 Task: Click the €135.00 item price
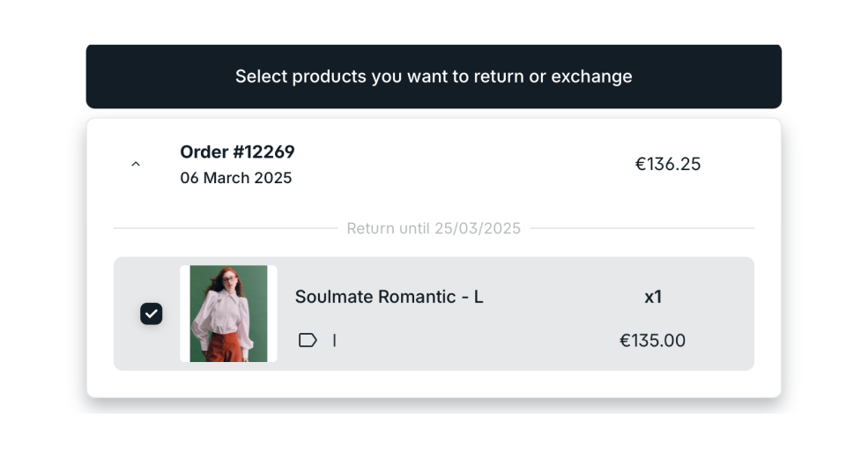(652, 341)
